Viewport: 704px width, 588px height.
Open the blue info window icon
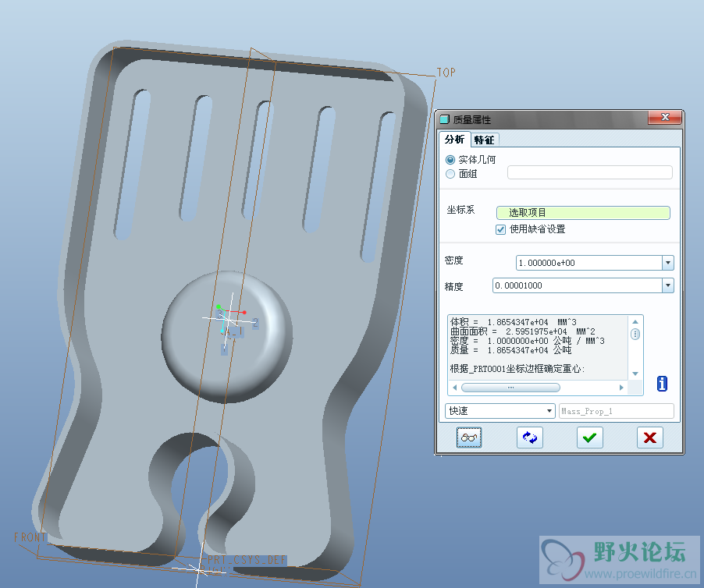tap(663, 384)
